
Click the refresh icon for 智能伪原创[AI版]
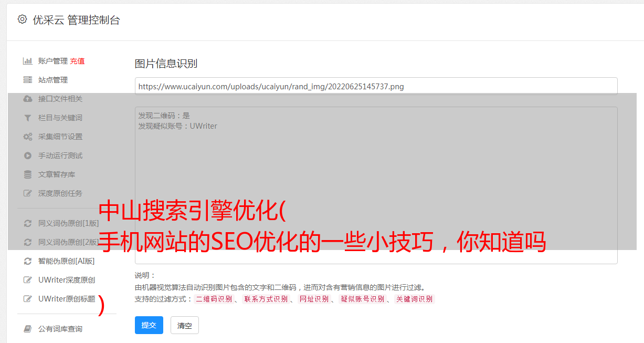pos(28,261)
